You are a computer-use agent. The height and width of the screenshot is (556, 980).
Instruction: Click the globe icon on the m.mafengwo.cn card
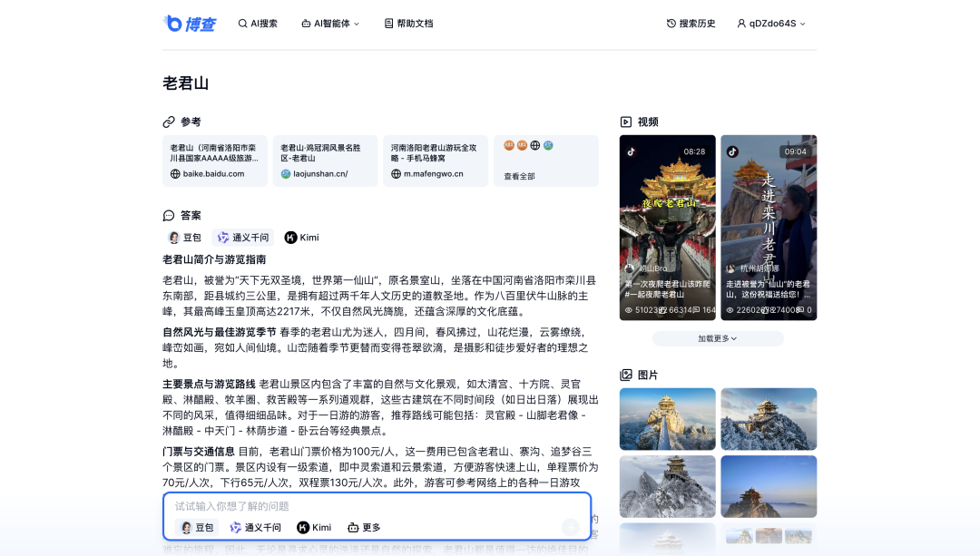click(396, 173)
